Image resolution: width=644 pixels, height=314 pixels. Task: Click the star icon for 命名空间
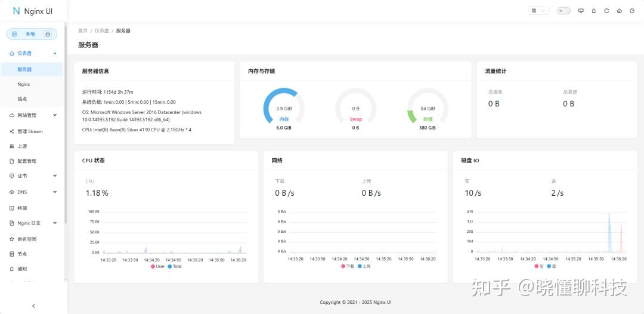[11, 239]
